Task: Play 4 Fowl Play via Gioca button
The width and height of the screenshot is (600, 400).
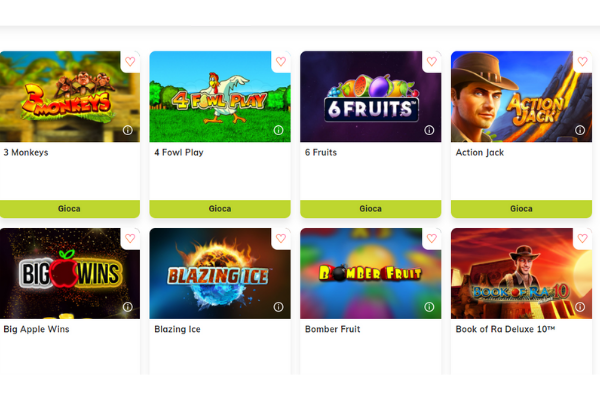Action: click(220, 209)
